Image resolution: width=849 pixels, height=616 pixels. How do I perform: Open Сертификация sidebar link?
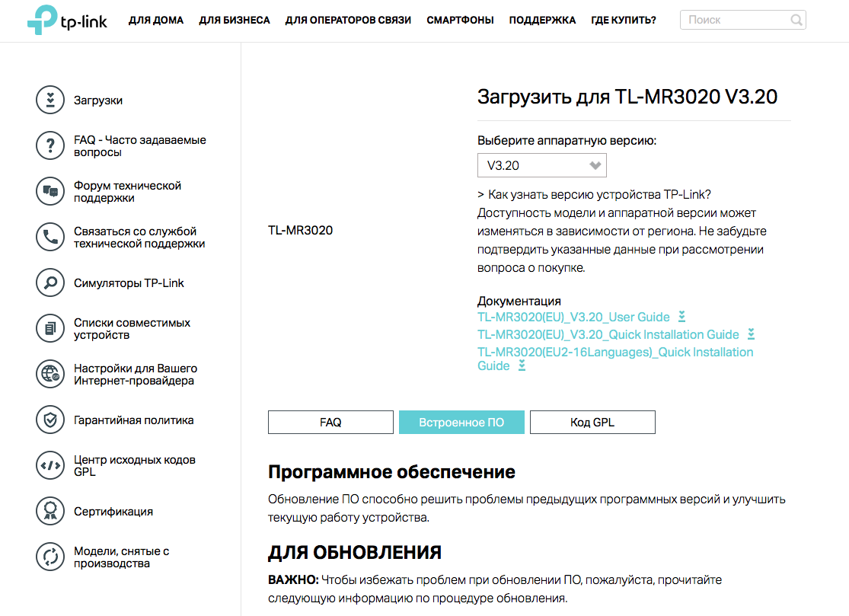(x=113, y=511)
